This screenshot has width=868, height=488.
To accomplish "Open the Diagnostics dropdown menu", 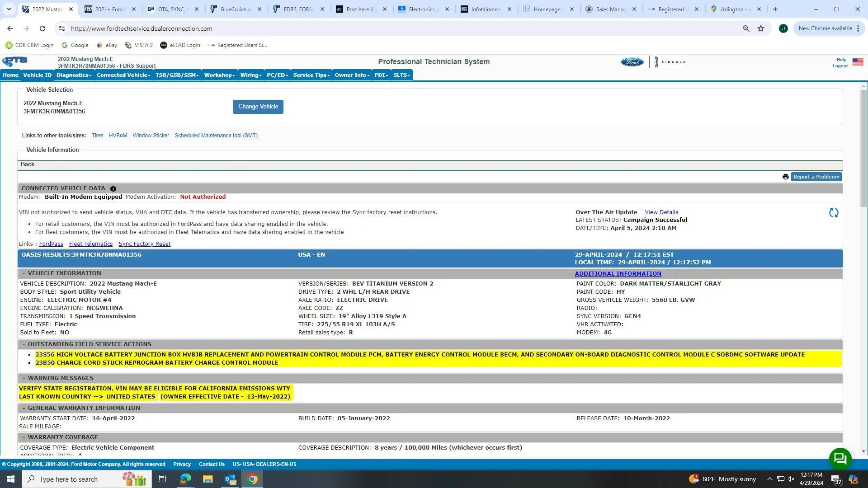I will tap(74, 75).
